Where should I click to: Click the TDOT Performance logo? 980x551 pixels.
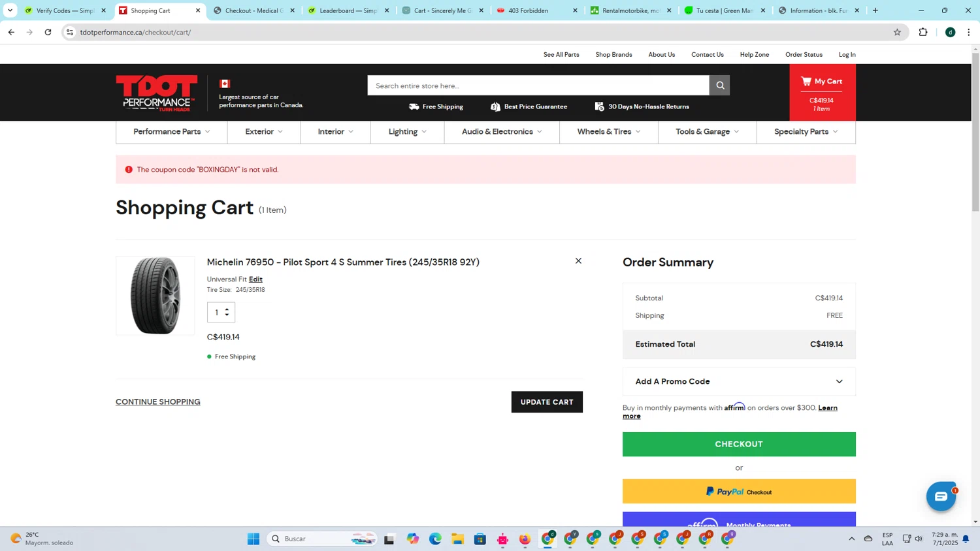point(157,93)
